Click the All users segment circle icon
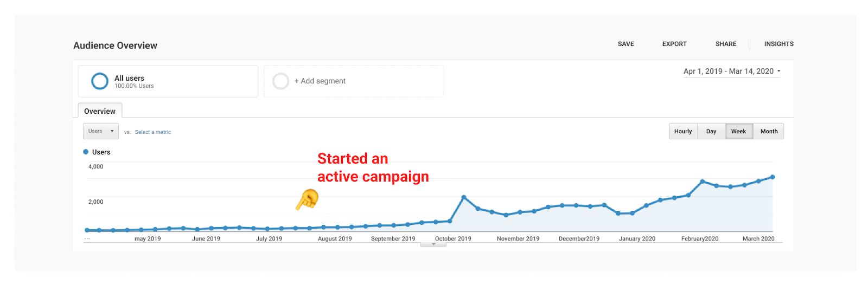Viewport: 868px width, 285px height. pyautogui.click(x=100, y=81)
